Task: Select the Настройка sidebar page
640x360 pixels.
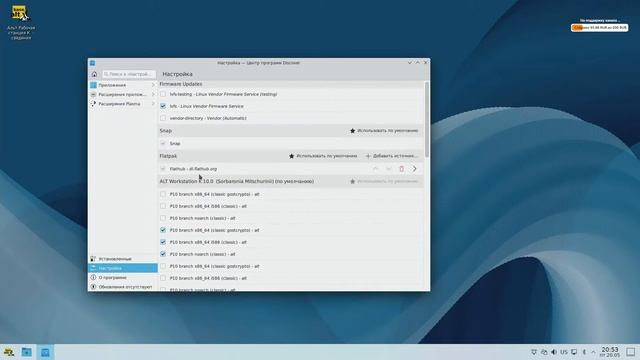Action: pyautogui.click(x=122, y=268)
